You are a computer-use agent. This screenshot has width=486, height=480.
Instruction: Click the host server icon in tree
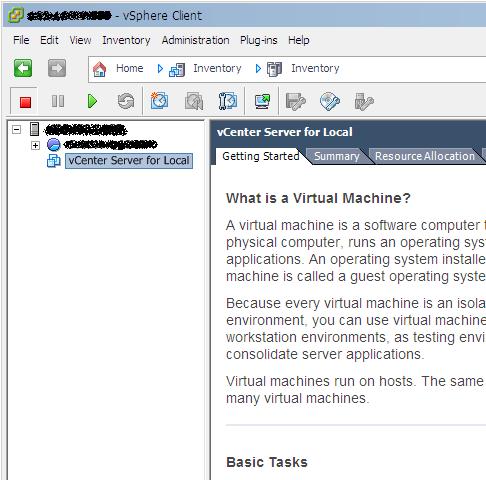tap(34, 129)
